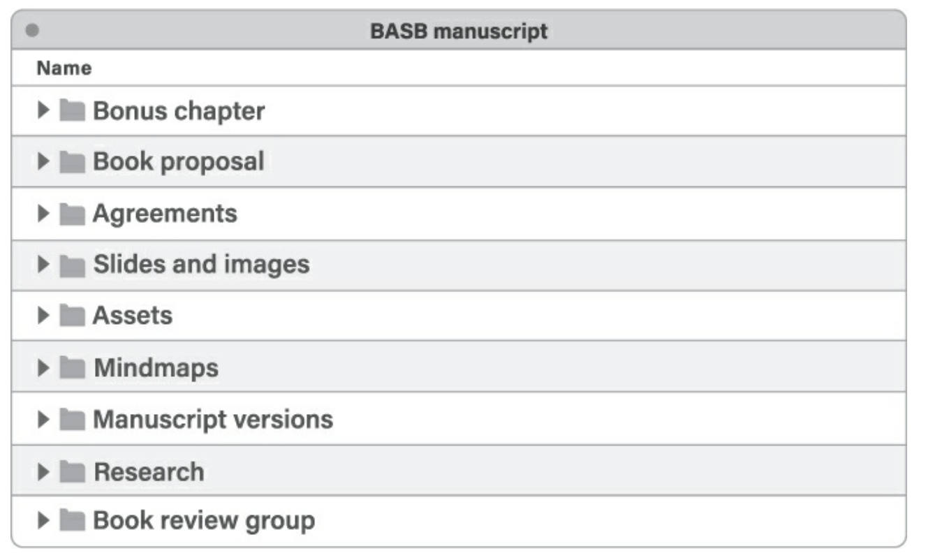
Task: Select the Book review group label
Action: click(x=204, y=521)
